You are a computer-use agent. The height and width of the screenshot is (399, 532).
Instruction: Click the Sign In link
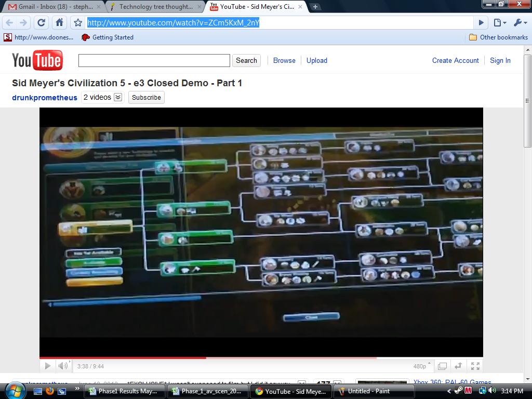point(500,60)
